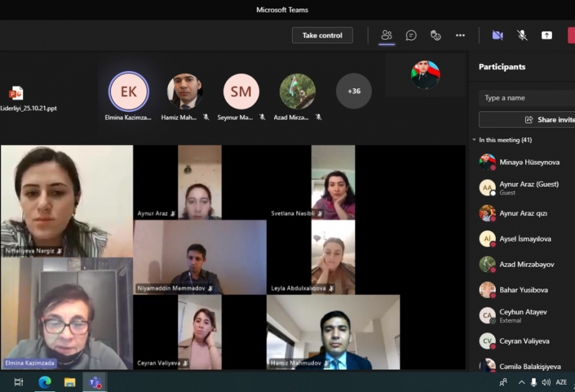The image size is (575, 392).
Task: Click the tray microphone icon
Action: tap(533, 383)
